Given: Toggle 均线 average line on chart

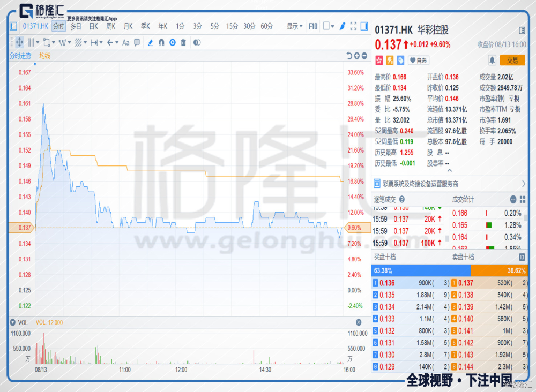Looking at the screenshot, I should (44, 56).
